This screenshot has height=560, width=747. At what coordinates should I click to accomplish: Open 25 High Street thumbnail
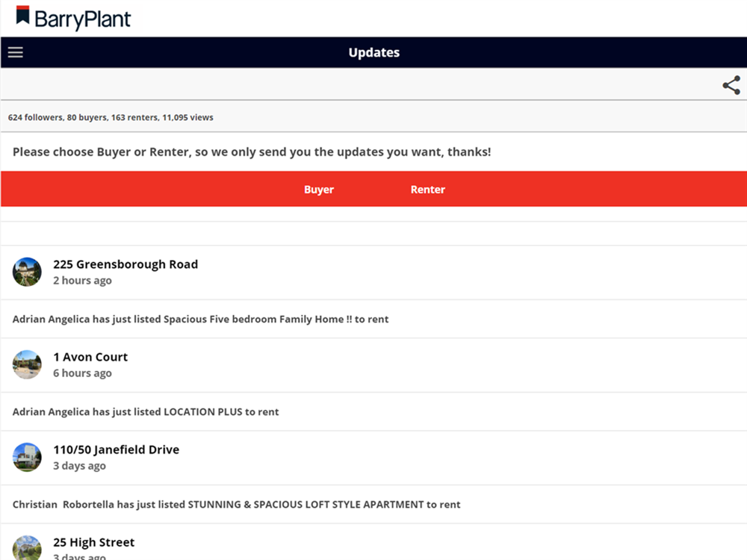click(x=27, y=547)
